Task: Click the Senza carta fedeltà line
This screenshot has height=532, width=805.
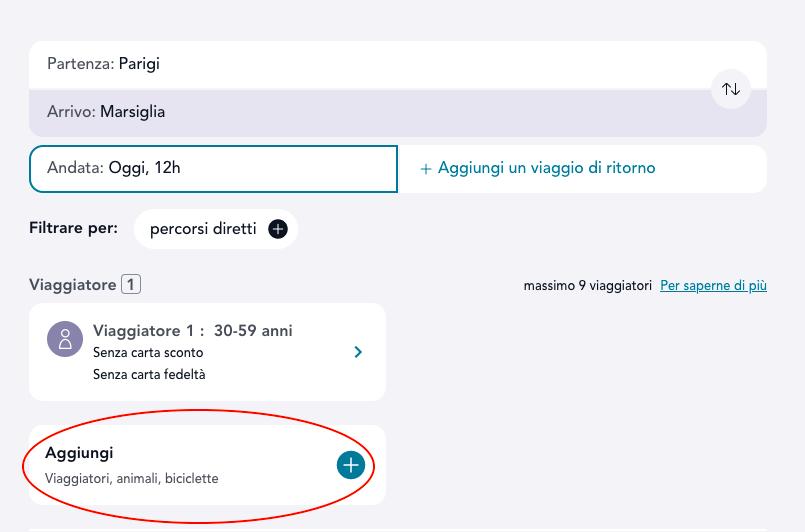Action: (x=149, y=375)
